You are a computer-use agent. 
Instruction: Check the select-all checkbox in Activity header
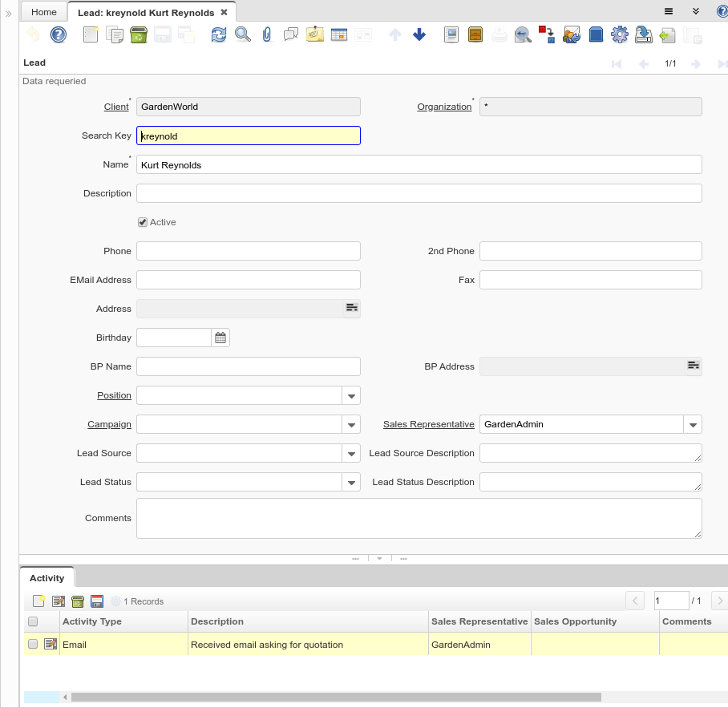coord(33,621)
